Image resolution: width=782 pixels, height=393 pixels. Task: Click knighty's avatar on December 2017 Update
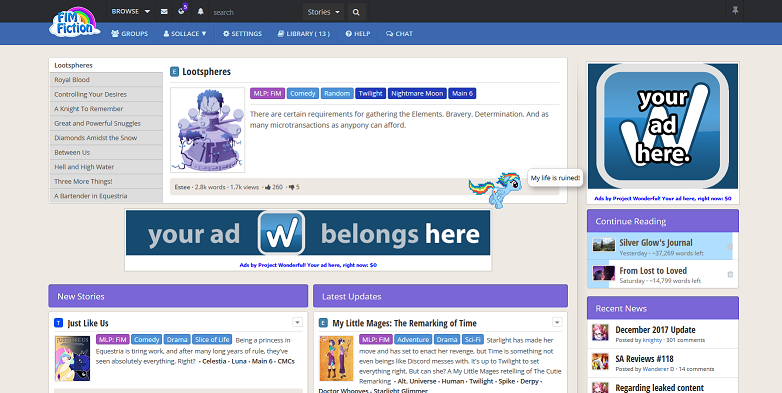point(600,333)
